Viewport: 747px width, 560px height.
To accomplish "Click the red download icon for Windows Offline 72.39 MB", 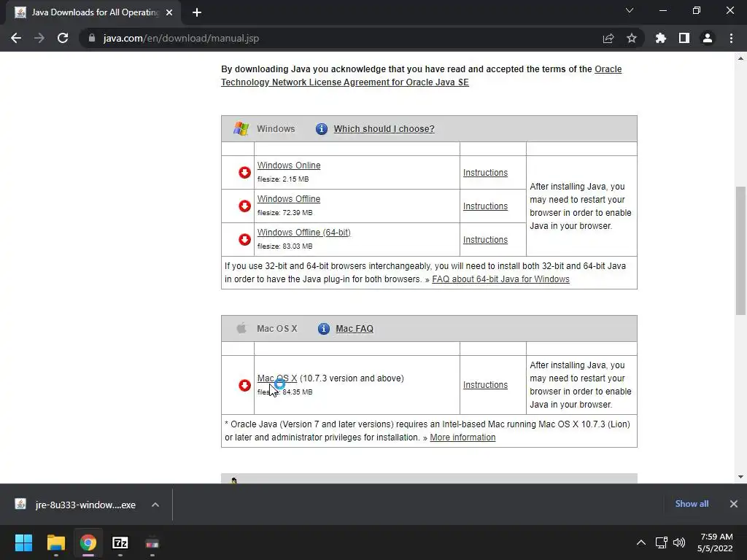I will pyautogui.click(x=245, y=206).
